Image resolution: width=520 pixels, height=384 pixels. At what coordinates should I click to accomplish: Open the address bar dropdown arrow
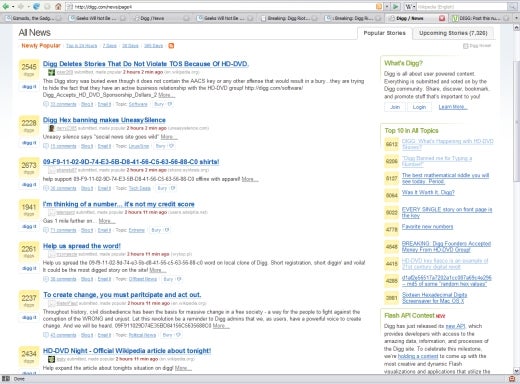tap(387, 6)
